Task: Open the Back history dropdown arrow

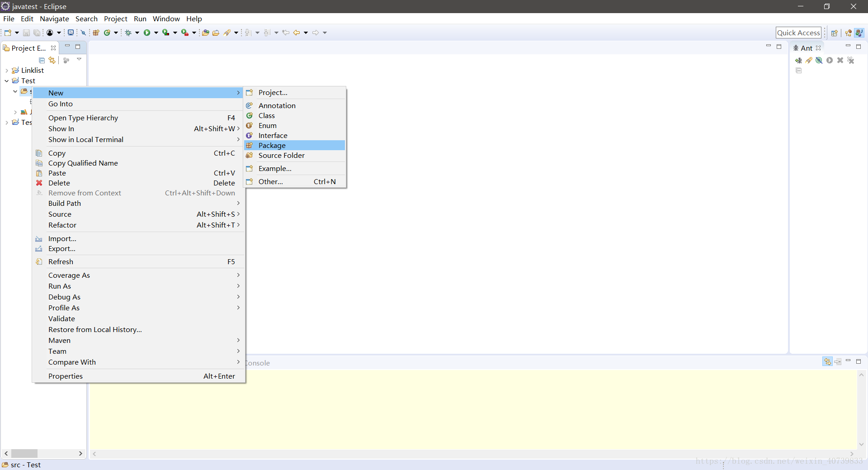Action: coord(306,33)
